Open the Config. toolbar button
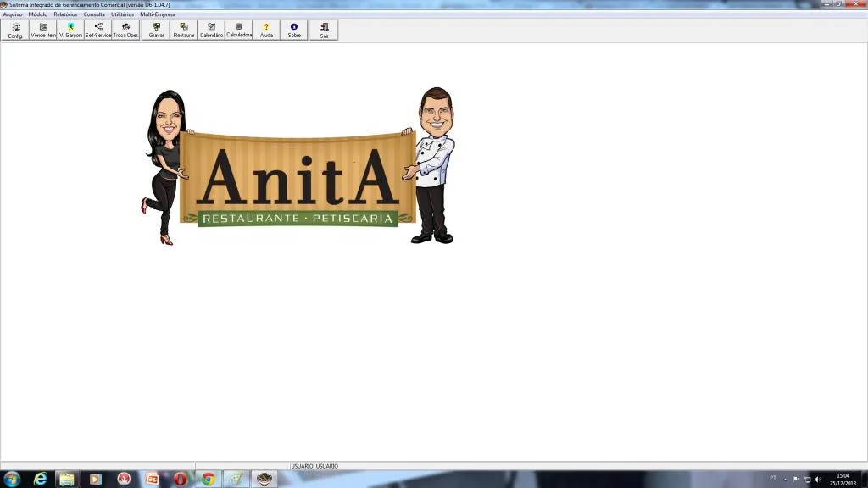 [15, 30]
